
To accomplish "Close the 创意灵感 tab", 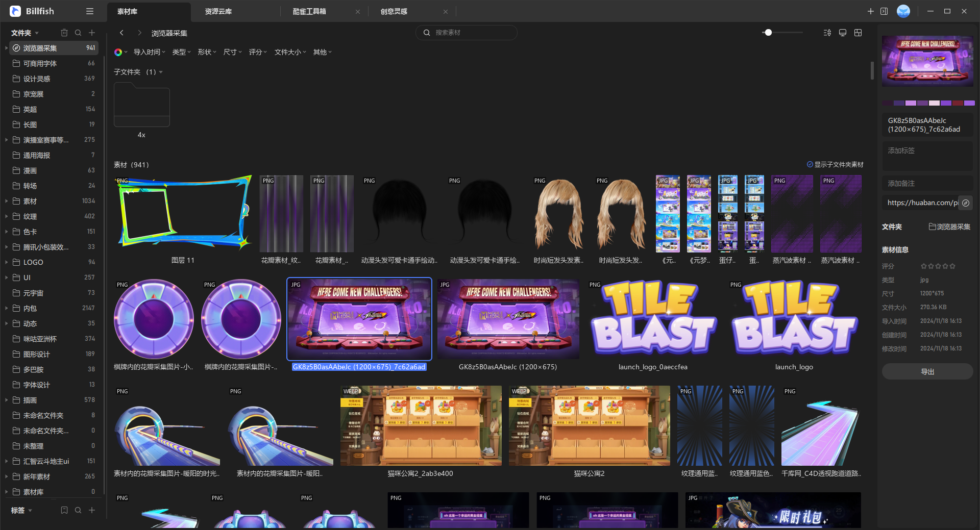I will tap(446, 12).
